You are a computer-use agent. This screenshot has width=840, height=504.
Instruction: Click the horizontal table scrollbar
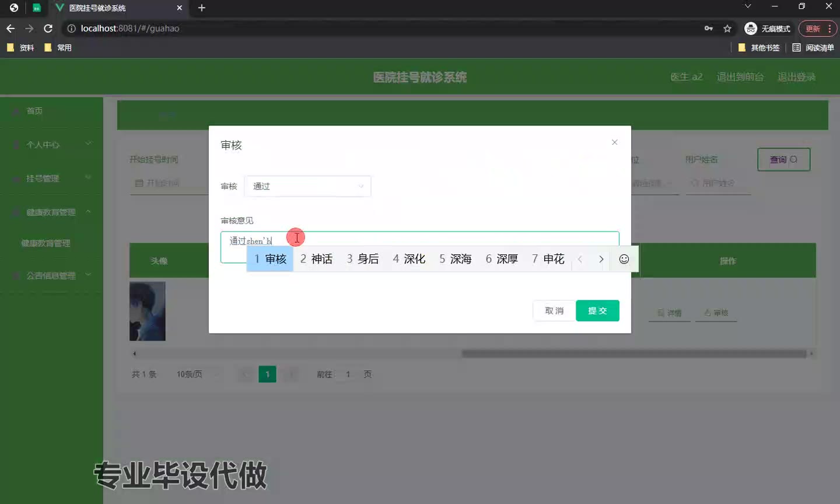click(x=634, y=353)
